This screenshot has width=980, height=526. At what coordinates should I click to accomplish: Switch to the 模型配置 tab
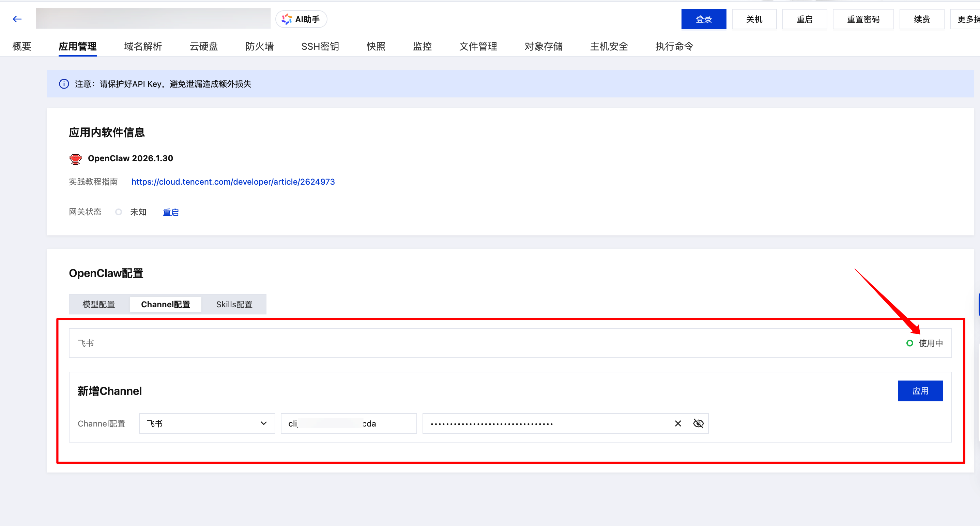coord(98,304)
